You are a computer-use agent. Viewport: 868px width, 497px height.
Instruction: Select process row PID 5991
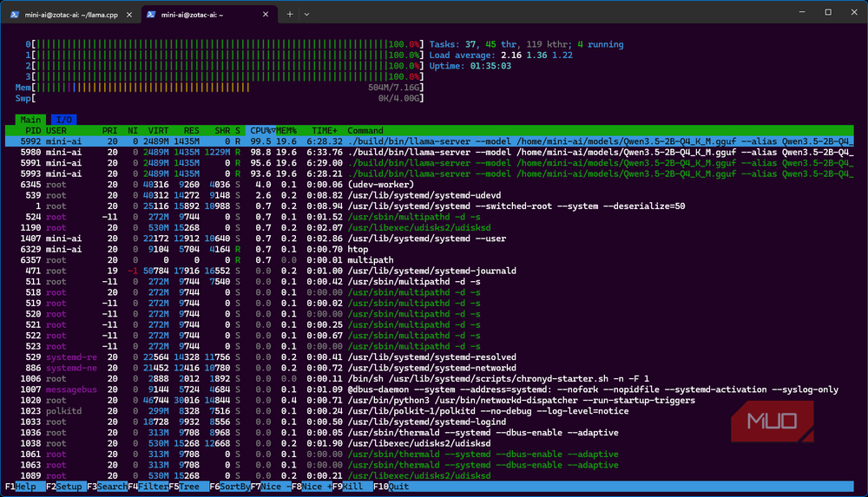tap(429, 163)
